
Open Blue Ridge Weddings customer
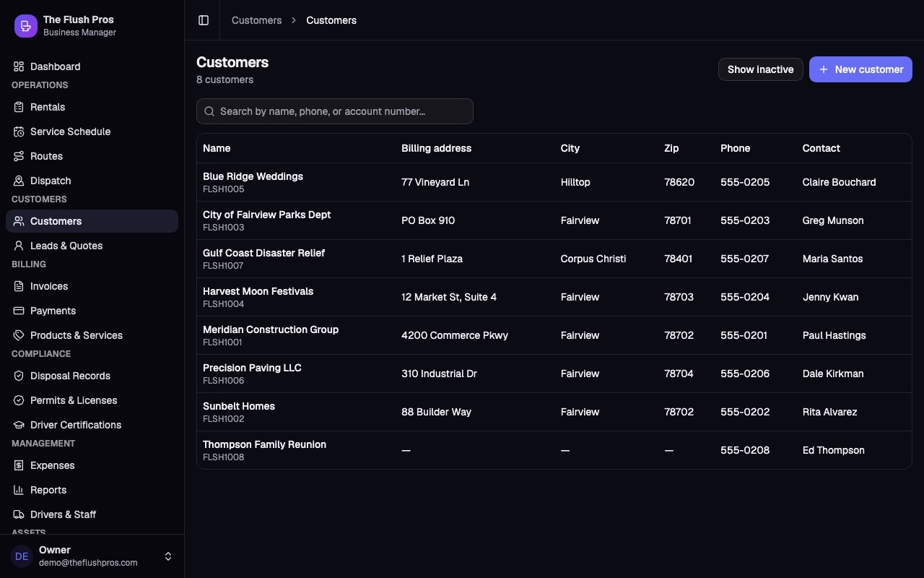[x=253, y=176]
